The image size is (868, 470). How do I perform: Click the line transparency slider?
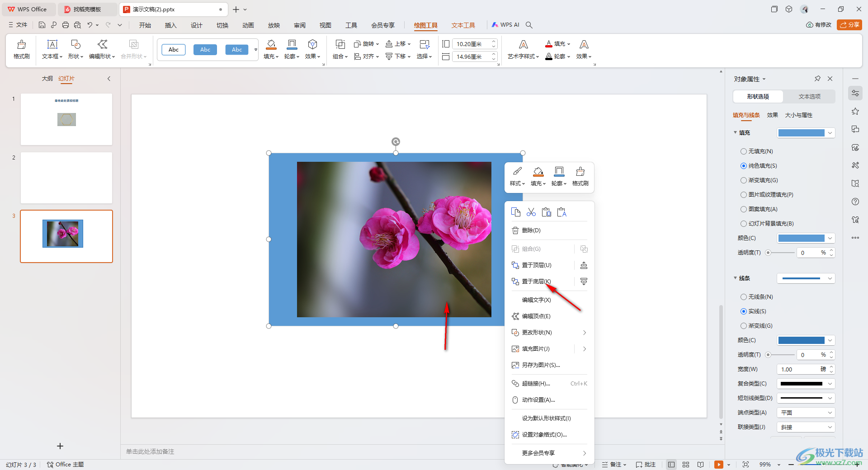pos(781,355)
